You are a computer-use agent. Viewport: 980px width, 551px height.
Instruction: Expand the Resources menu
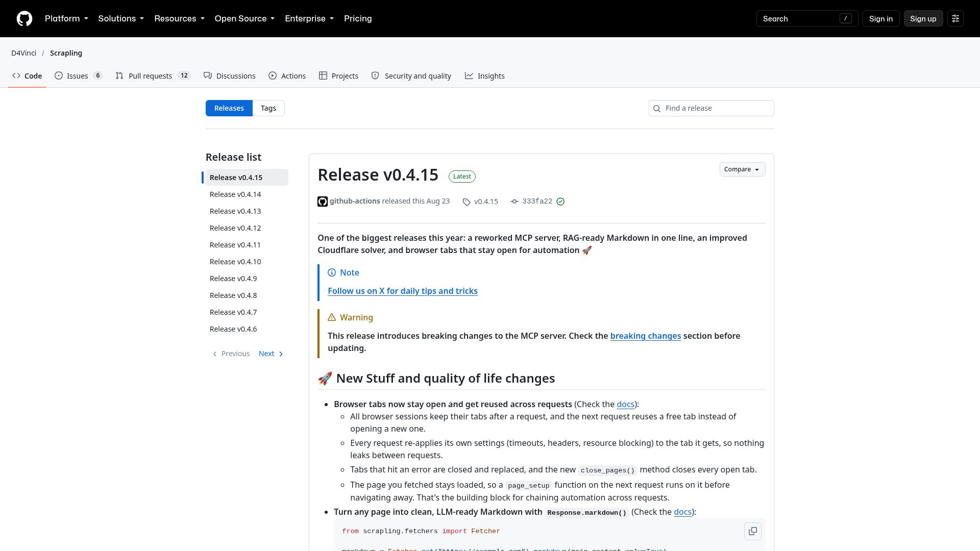tap(179, 19)
